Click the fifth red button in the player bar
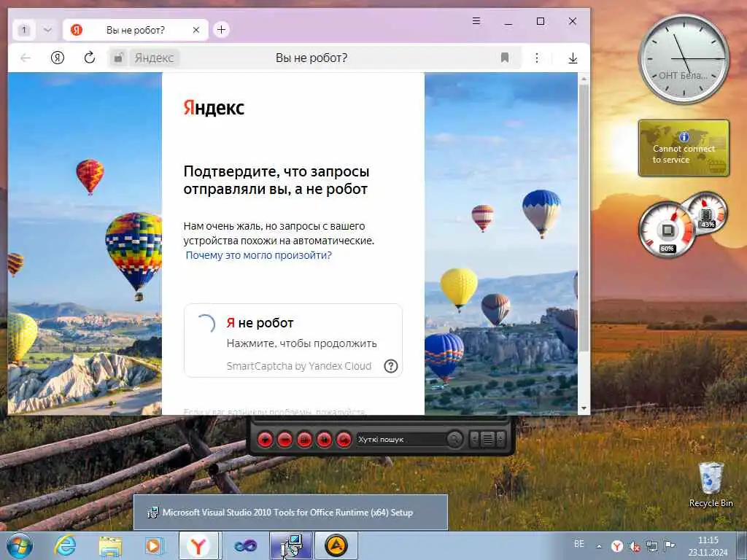747x560 pixels. pyautogui.click(x=344, y=440)
